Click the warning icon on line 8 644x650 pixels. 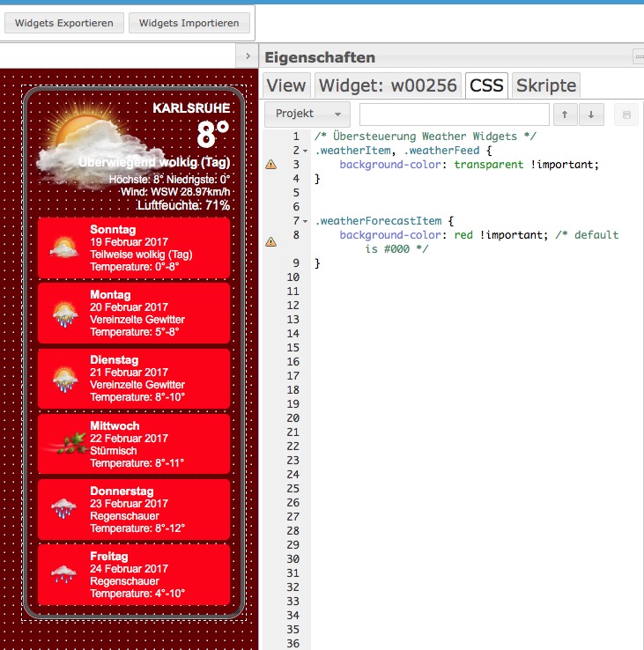pos(270,241)
